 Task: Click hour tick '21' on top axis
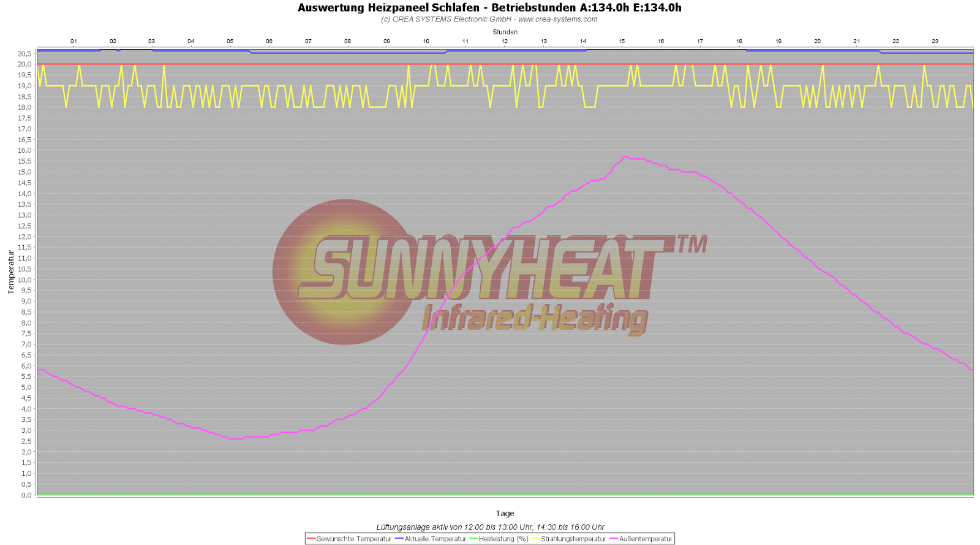point(856,41)
